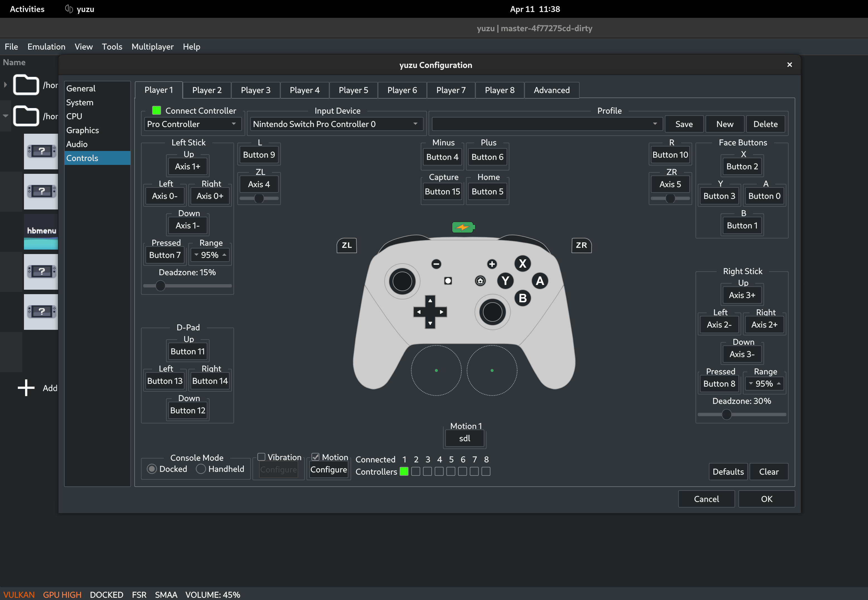Click the home button on controller image
This screenshot has width=868, height=600.
tap(480, 281)
